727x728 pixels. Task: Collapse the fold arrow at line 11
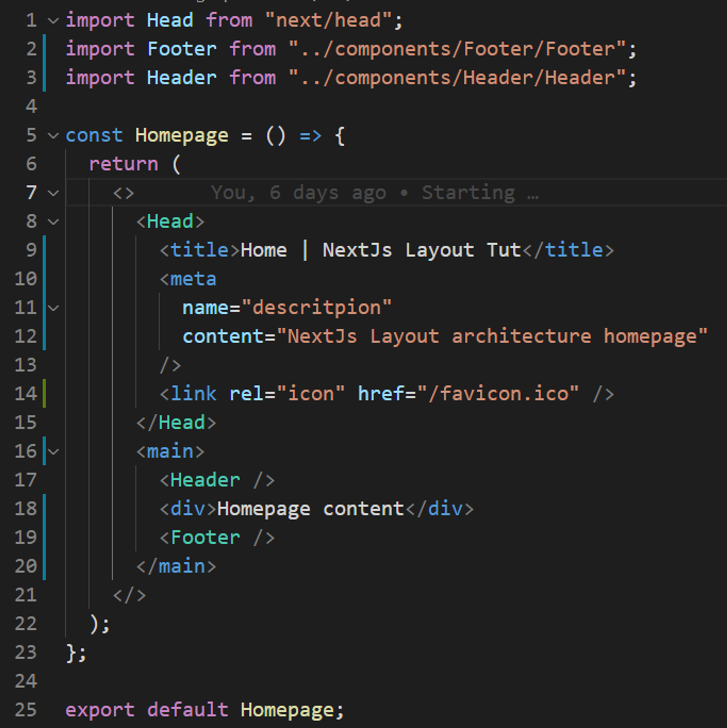coord(54,308)
